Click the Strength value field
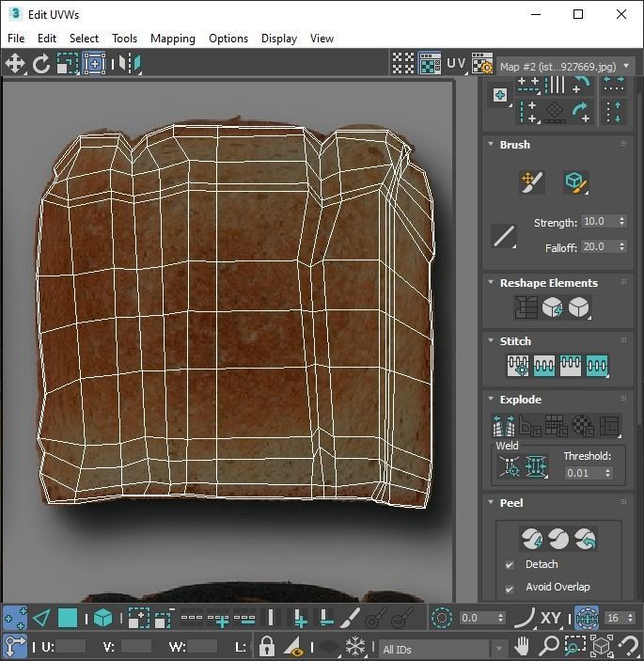The width and height of the screenshot is (644, 661). [599, 221]
